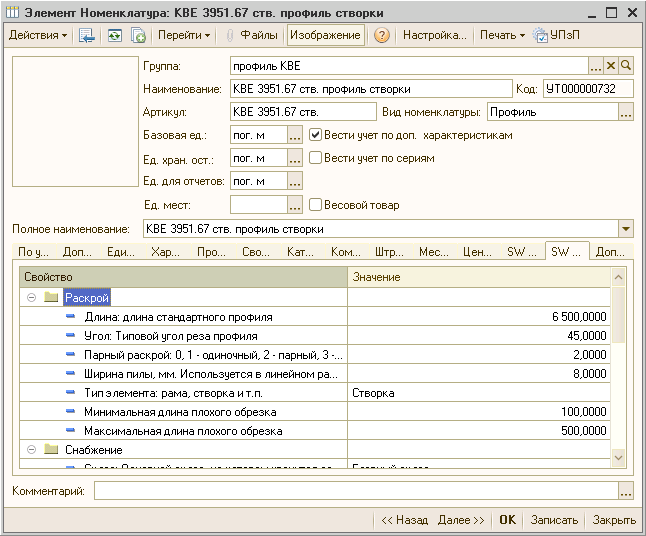Click icon beside Длина стандартного профиля row
This screenshot has width=646, height=536.
coord(70,316)
